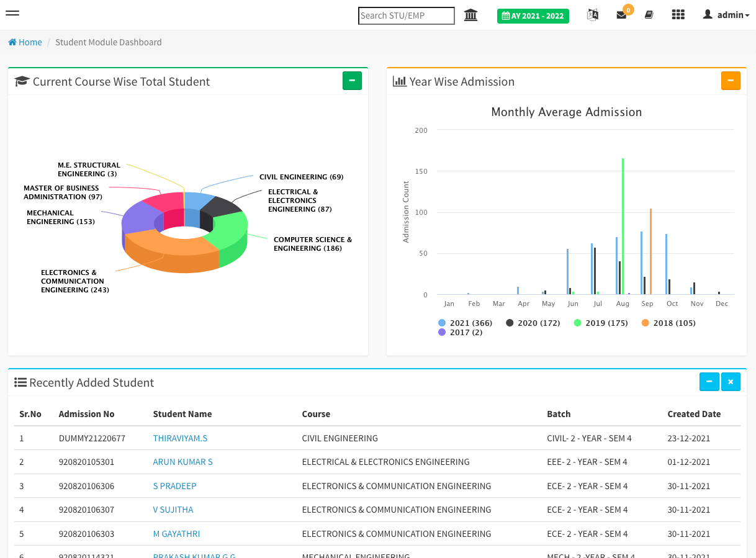This screenshot has height=558, width=756.
Task: Open student THIRAVIYAM.S profile link
Action: [180, 438]
